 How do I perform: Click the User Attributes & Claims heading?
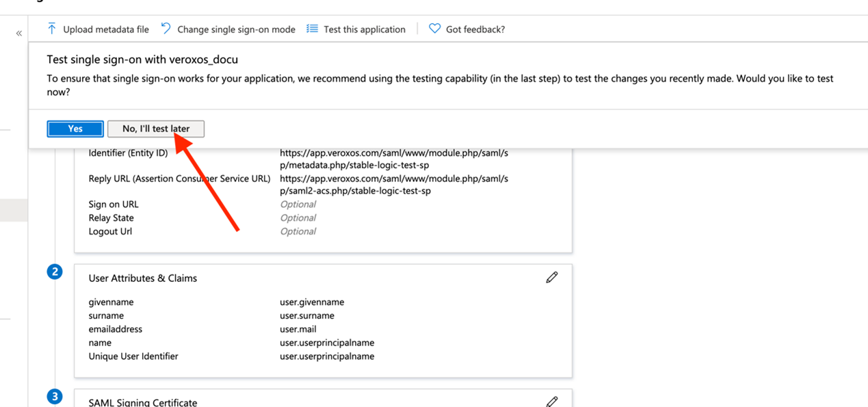(x=143, y=278)
